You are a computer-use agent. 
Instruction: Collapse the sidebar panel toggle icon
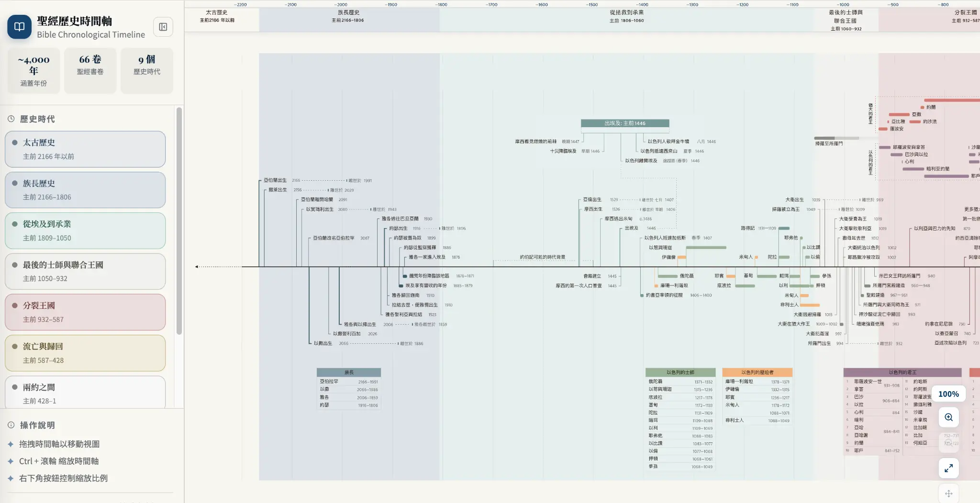point(163,27)
